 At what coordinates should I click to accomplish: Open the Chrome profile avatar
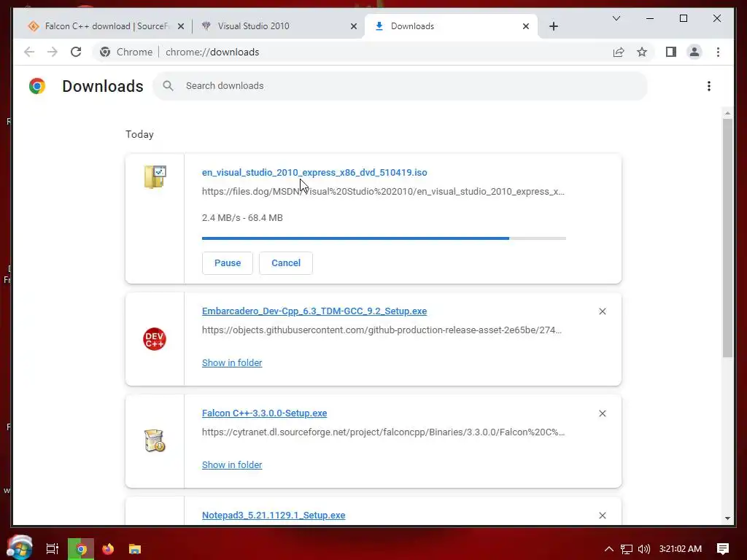(694, 52)
